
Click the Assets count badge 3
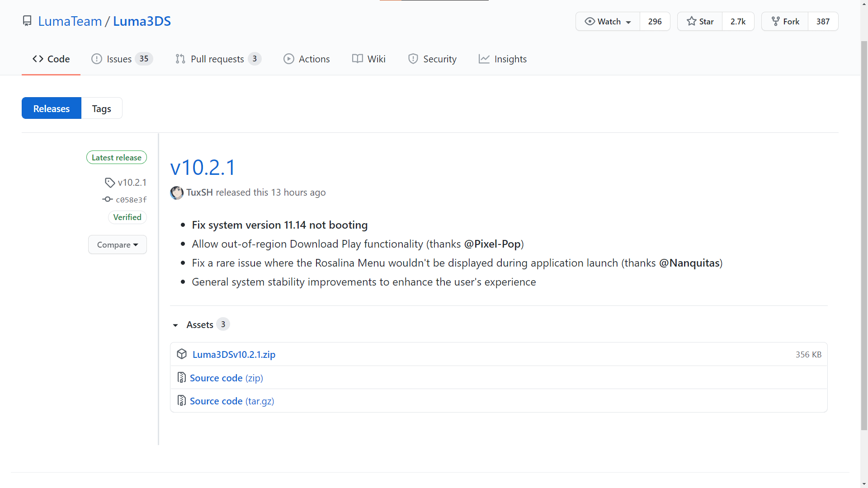[223, 324]
